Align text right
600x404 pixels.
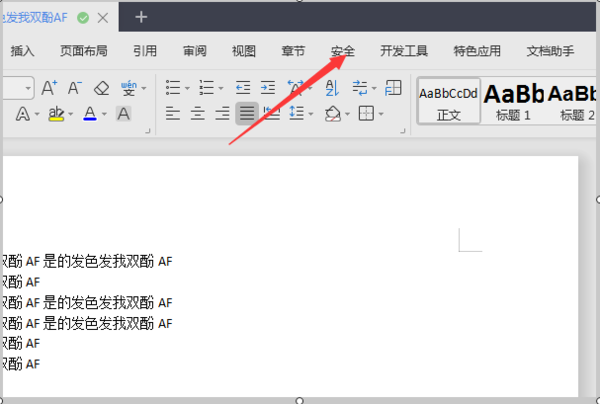(222, 114)
